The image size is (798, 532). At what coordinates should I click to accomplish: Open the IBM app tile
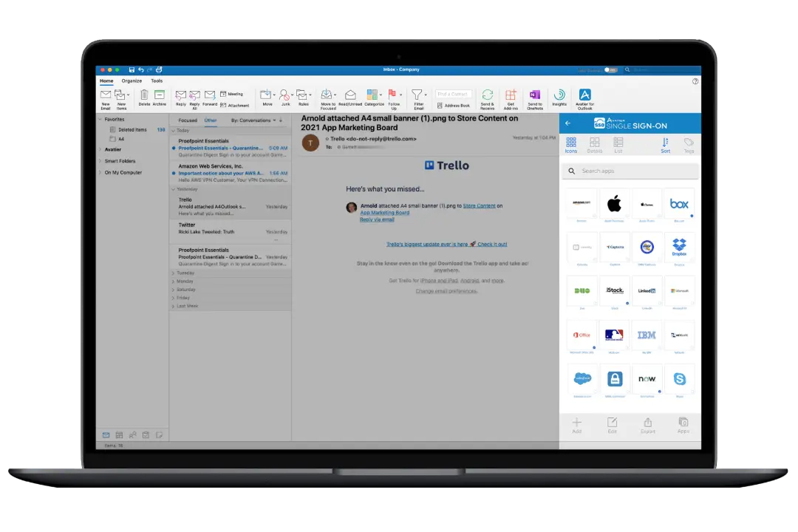[x=647, y=336]
